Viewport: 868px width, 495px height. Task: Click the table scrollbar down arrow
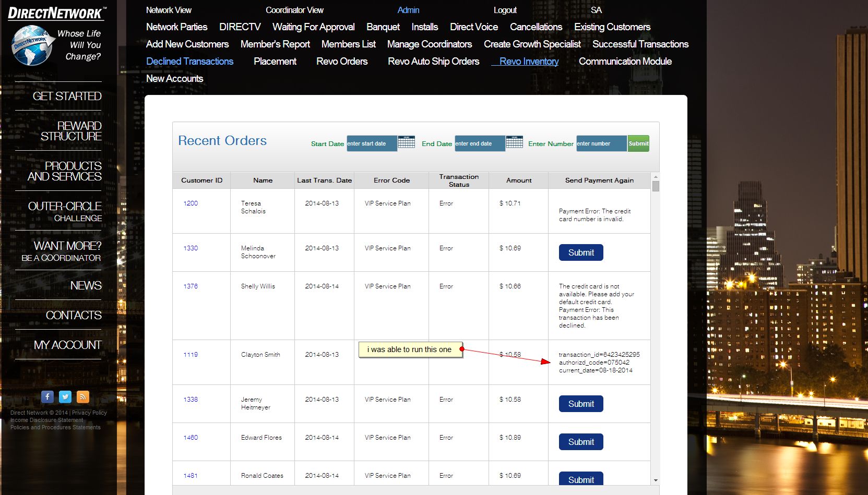click(x=656, y=480)
